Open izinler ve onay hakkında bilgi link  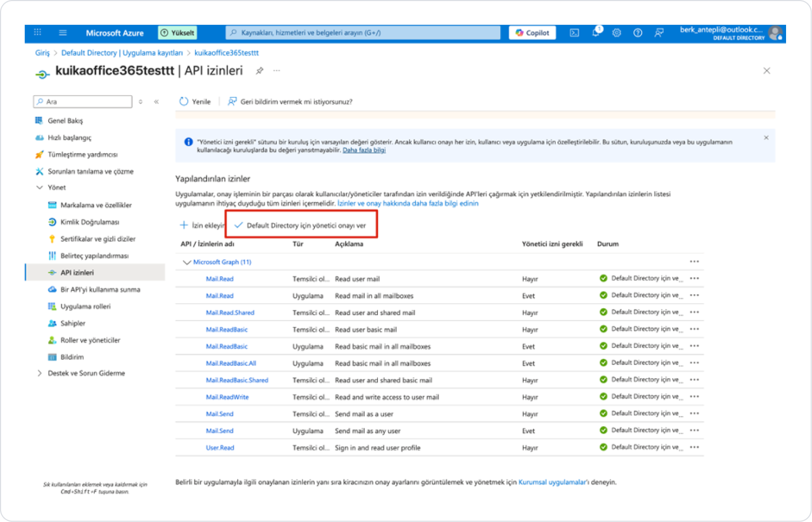point(408,204)
